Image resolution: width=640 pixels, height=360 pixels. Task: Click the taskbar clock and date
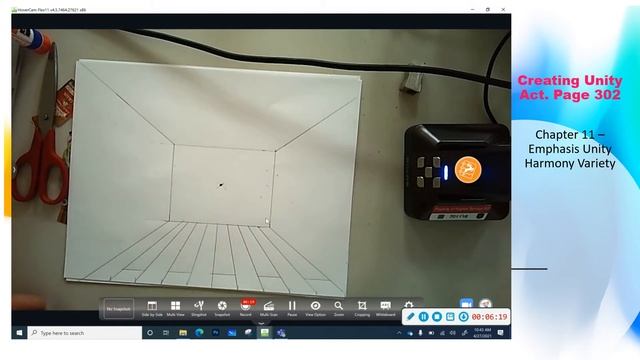(x=482, y=333)
